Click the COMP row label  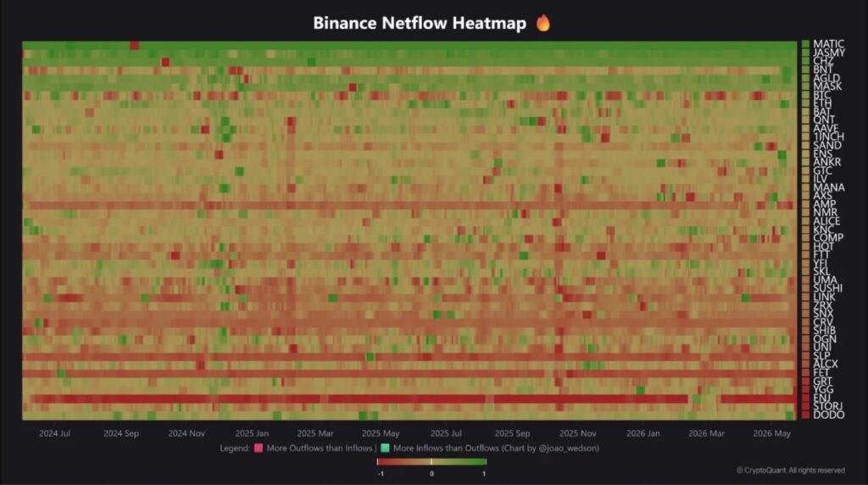coord(828,237)
